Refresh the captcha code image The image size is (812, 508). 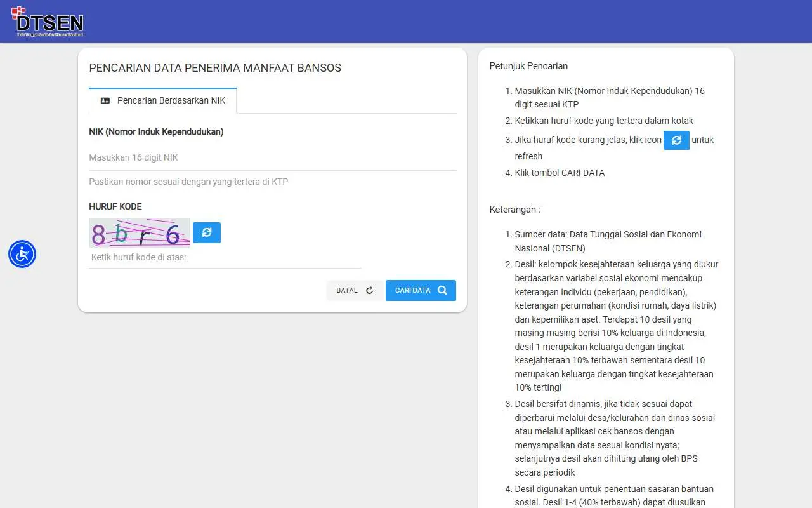coord(207,232)
